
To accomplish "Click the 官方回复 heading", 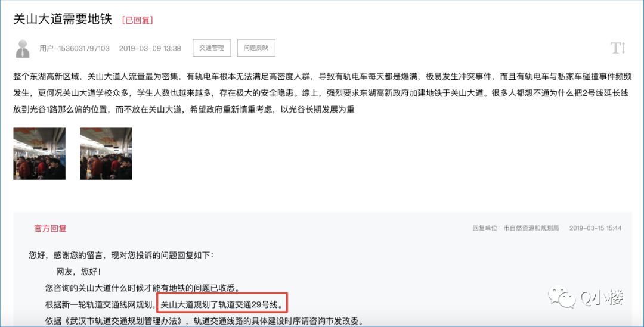I will point(50,229).
